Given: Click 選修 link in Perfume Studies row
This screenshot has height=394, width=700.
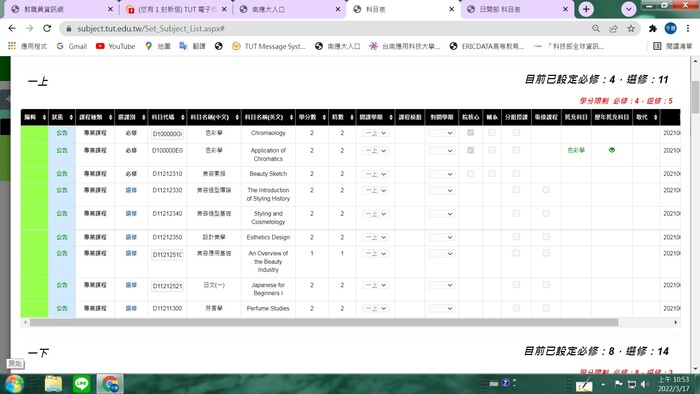Looking at the screenshot, I should pyautogui.click(x=131, y=308).
